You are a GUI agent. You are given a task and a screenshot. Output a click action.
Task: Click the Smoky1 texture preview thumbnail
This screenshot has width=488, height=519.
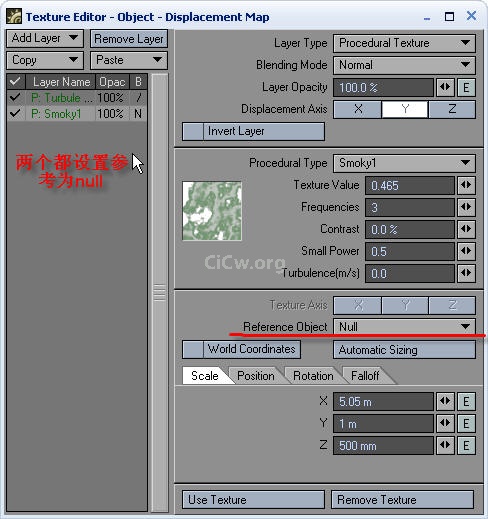[212, 211]
